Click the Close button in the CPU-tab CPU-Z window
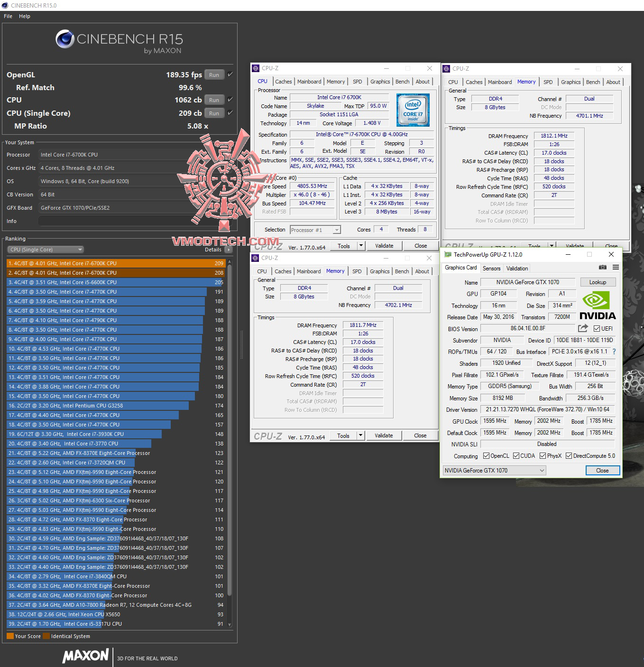This screenshot has width=644, height=667. [x=421, y=246]
